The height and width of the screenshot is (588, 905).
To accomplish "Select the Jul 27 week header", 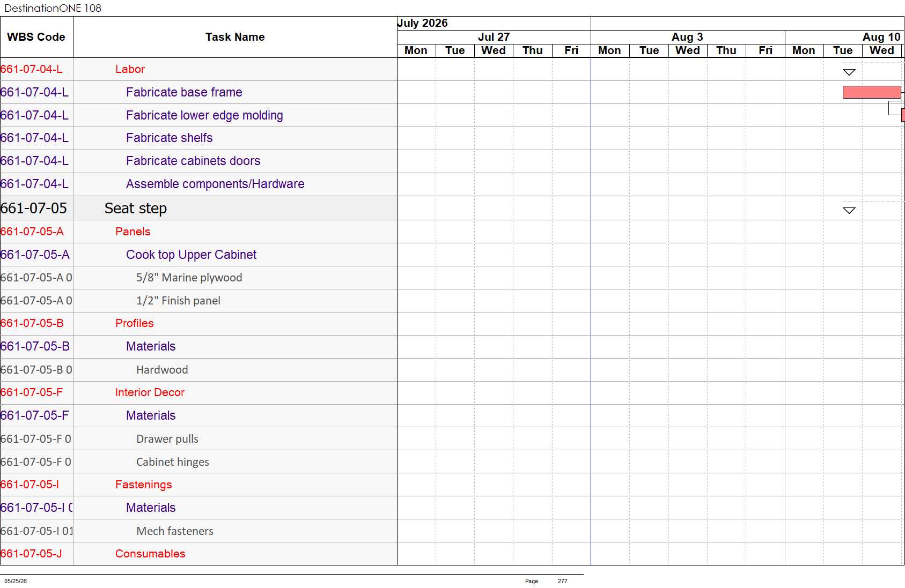I will point(494,37).
